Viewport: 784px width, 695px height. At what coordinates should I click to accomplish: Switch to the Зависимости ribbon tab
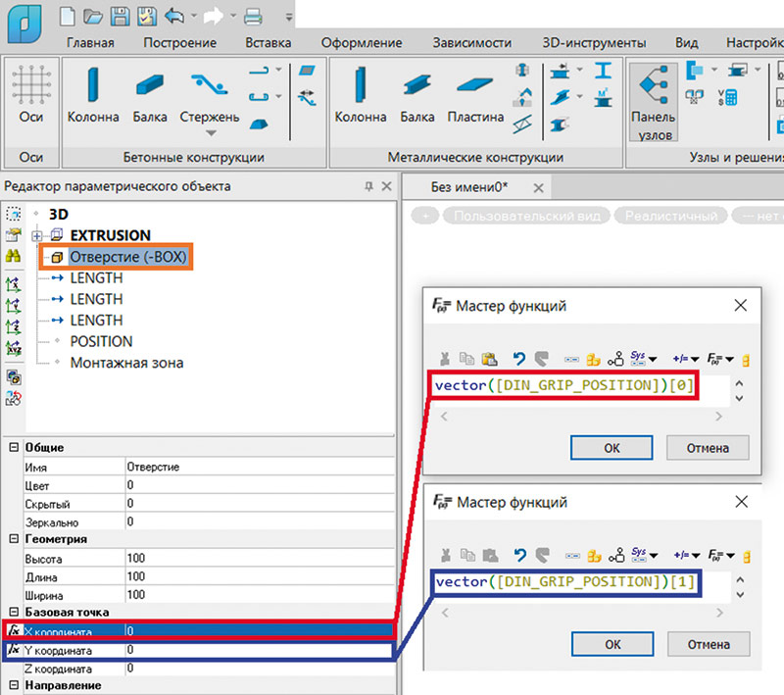pyautogui.click(x=472, y=43)
